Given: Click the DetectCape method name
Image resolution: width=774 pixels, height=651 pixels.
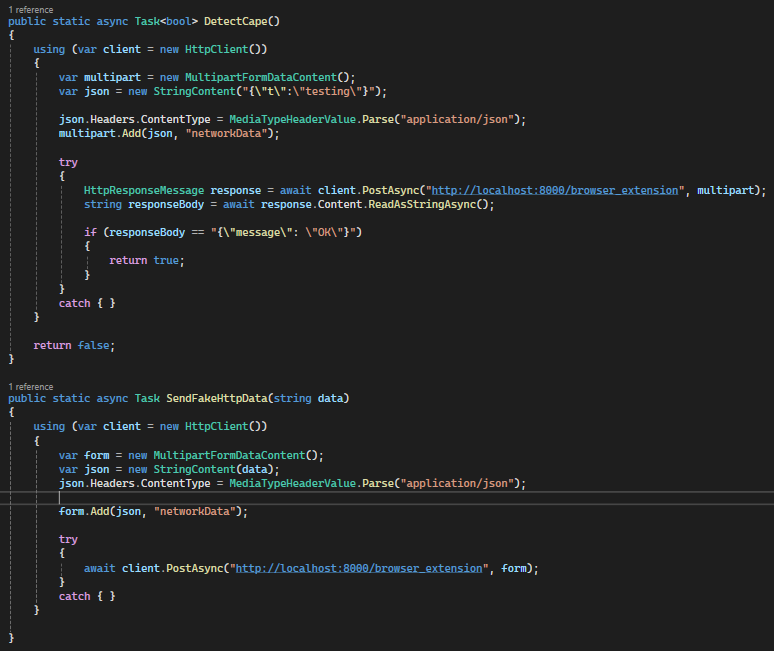Looking at the screenshot, I should [x=235, y=22].
